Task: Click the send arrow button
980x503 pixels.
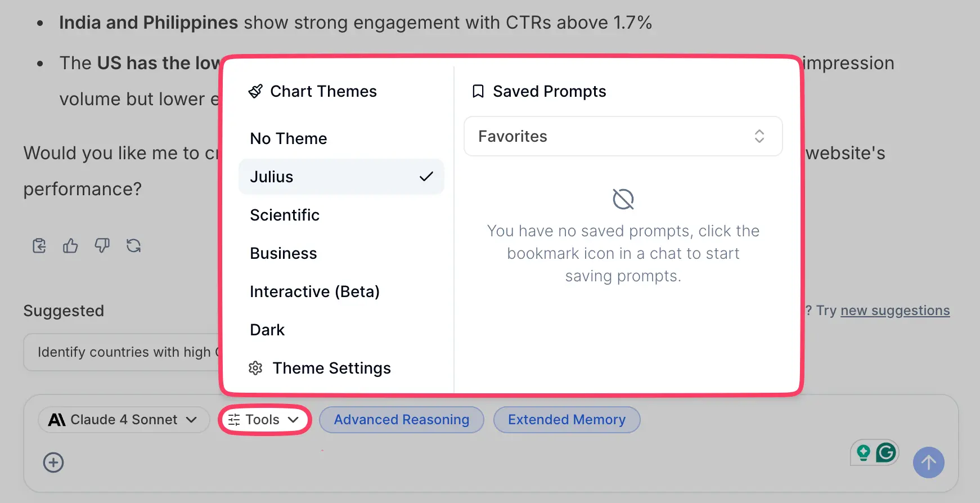Action: coord(928,462)
